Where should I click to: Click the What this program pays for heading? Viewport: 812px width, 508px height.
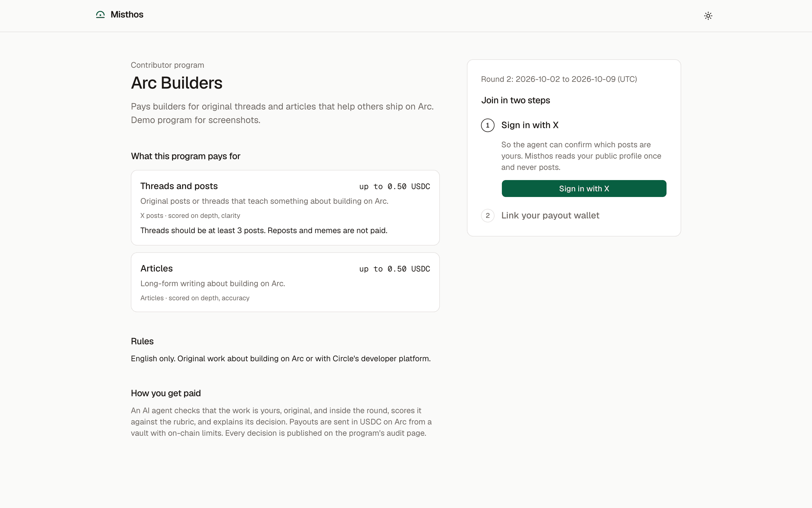click(186, 156)
